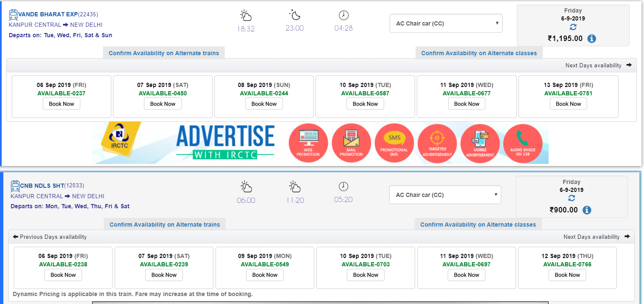
Task: Click the Mail Promotion circle icon
Action: (x=351, y=143)
